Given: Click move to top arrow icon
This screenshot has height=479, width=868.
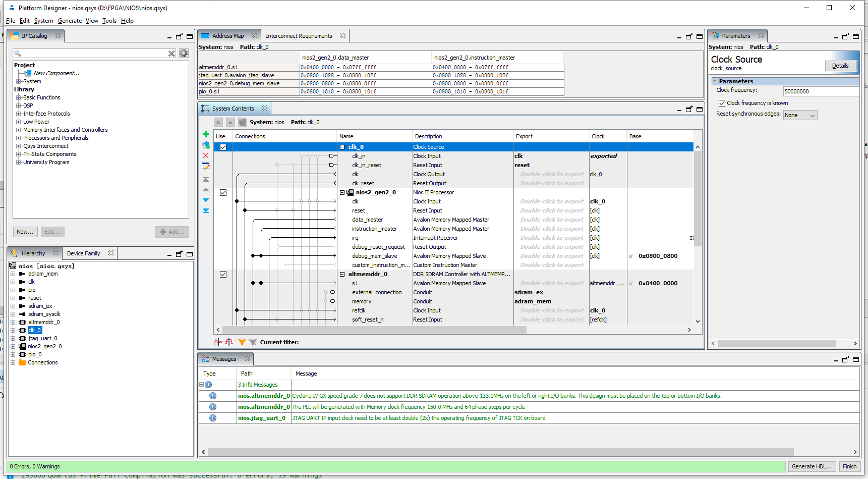Looking at the screenshot, I should (206, 179).
